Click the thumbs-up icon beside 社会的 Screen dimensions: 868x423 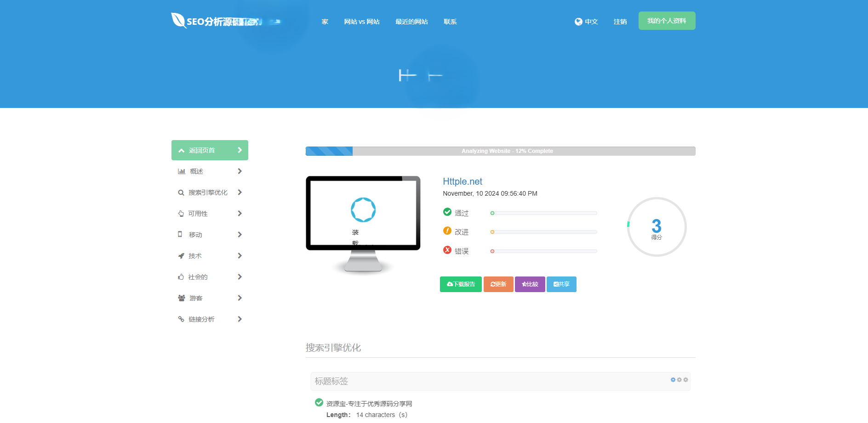coord(181,277)
